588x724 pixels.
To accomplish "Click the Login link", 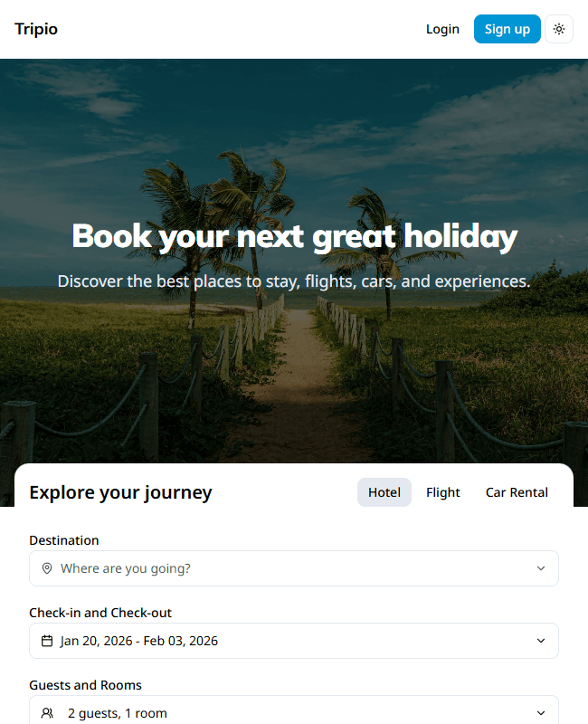I will [442, 29].
